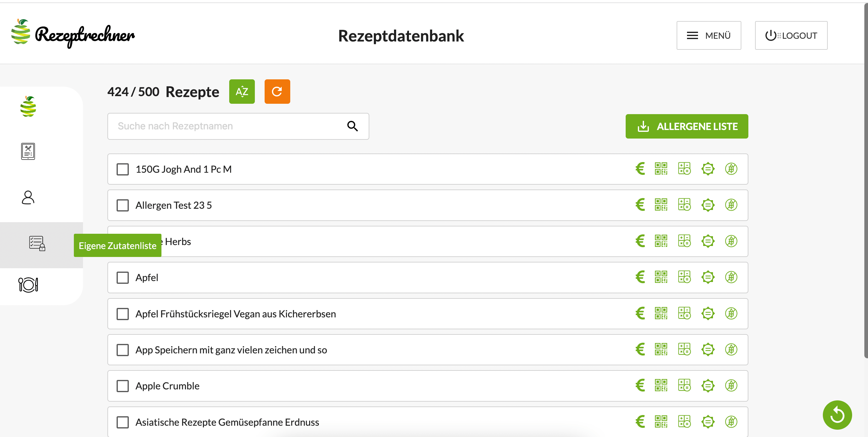Enable checkbox for 150G Jogh And 1 Pc M
Image resolution: width=868 pixels, height=437 pixels.
pyautogui.click(x=122, y=169)
